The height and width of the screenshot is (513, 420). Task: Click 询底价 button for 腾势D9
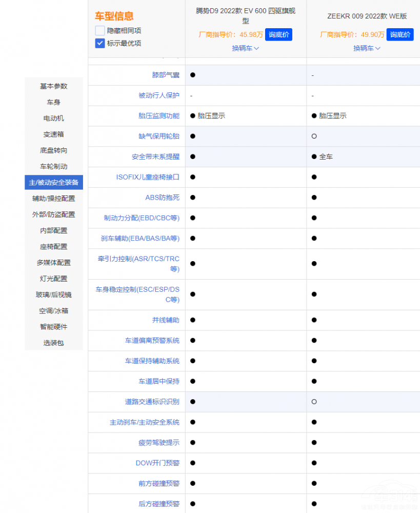tap(278, 35)
